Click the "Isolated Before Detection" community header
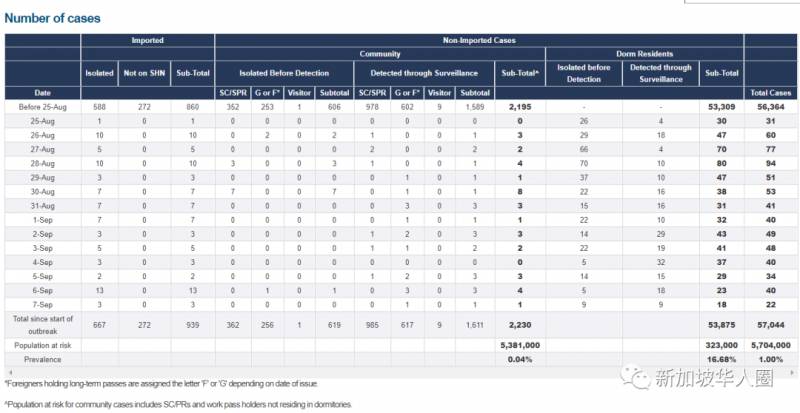This screenshot has height=413, width=800. (284, 73)
